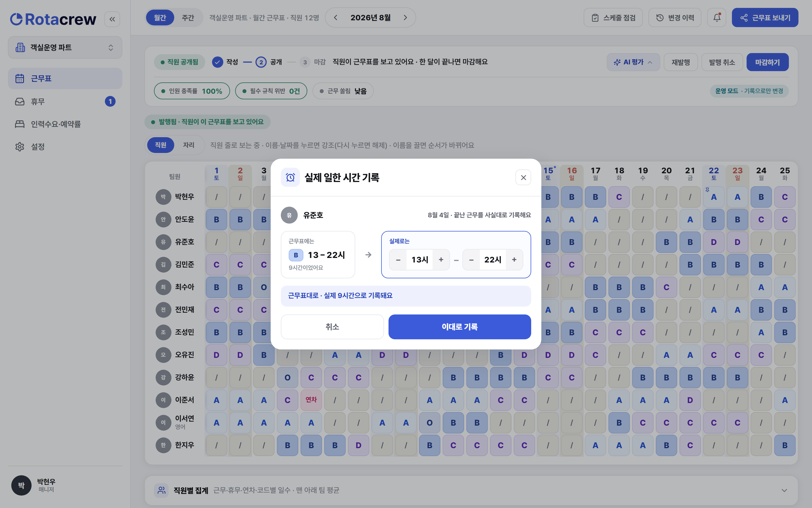Switch to 월간 view
The image size is (812, 508).
(160, 17)
